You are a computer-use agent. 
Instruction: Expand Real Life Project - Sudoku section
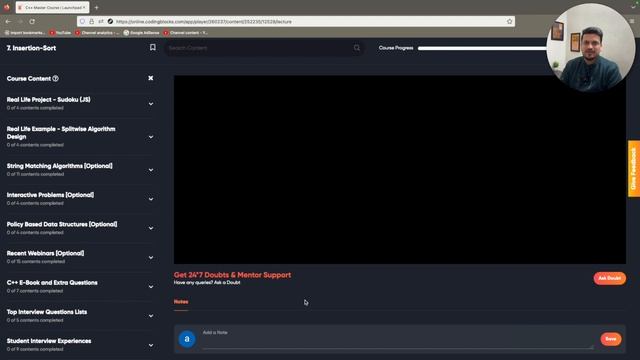coord(151,104)
